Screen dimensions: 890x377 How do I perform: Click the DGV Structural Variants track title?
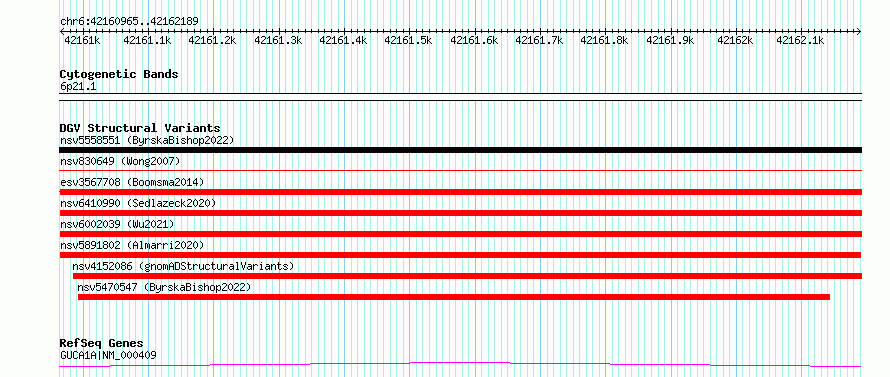tap(140, 128)
